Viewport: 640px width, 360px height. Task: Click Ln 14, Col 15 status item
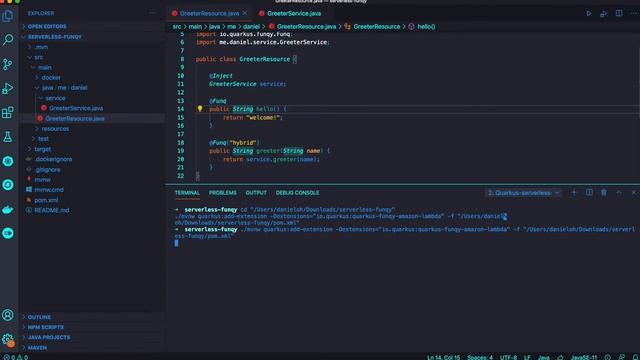[443, 357]
